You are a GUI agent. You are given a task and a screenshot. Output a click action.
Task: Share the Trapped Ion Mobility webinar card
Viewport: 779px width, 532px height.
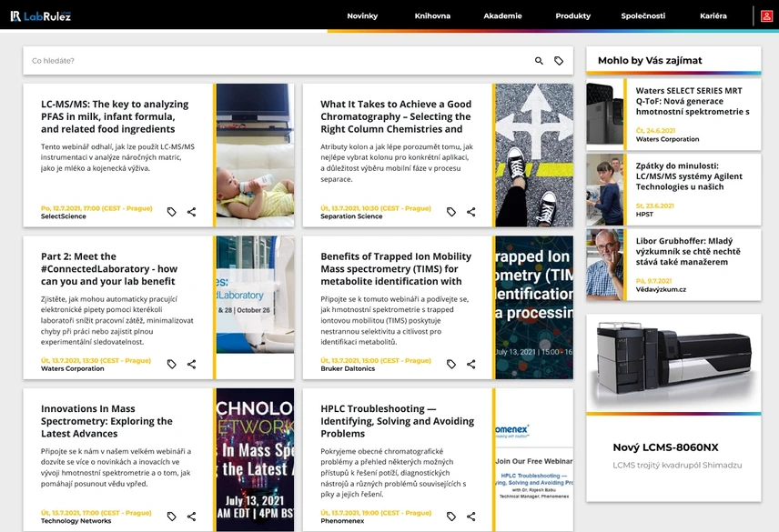click(471, 365)
